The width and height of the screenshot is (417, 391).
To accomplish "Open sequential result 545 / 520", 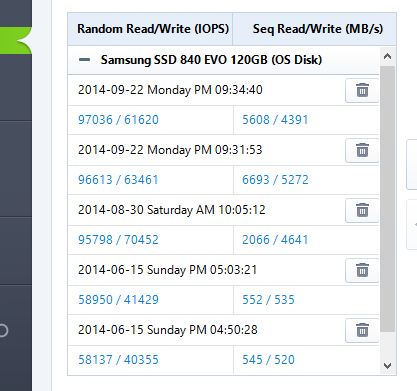I will 268,360.
